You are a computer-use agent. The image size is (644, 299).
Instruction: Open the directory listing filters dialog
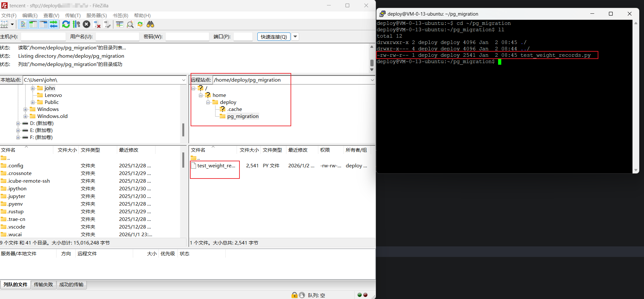[x=120, y=24]
